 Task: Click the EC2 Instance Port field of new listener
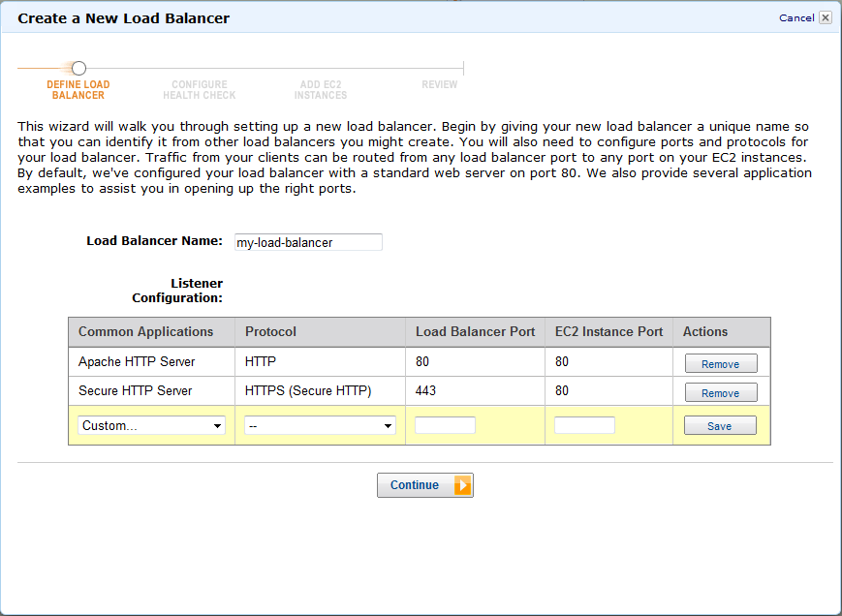[582, 424]
